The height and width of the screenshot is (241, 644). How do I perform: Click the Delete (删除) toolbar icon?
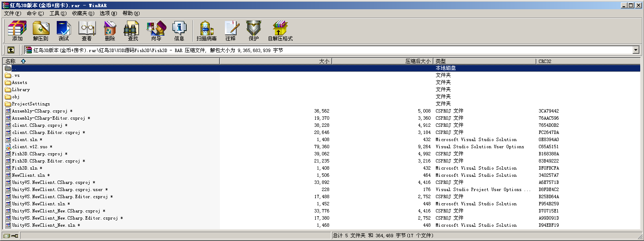point(110,31)
